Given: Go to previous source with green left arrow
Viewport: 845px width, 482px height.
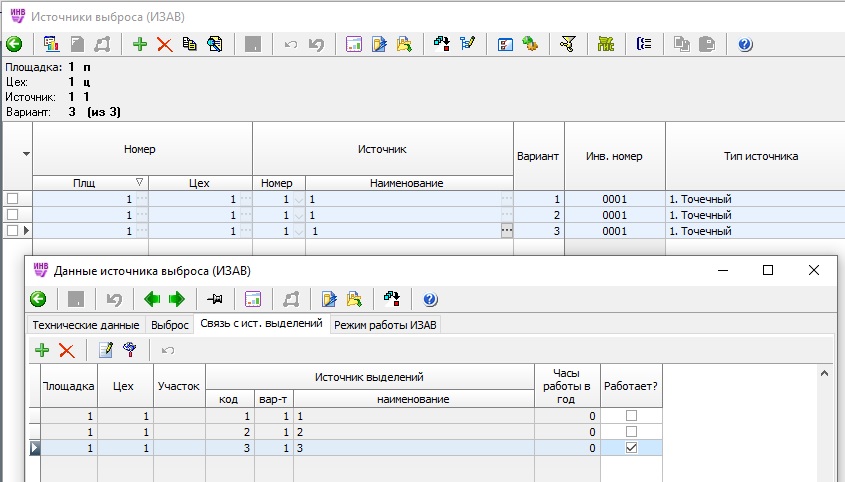Looking at the screenshot, I should (153, 298).
